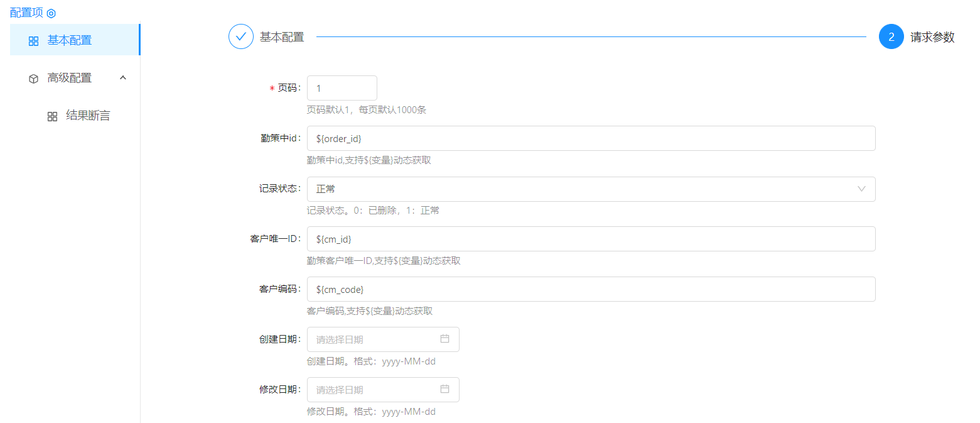Collapse the 高级配置 menu chevron
The image size is (980, 423).
123,78
